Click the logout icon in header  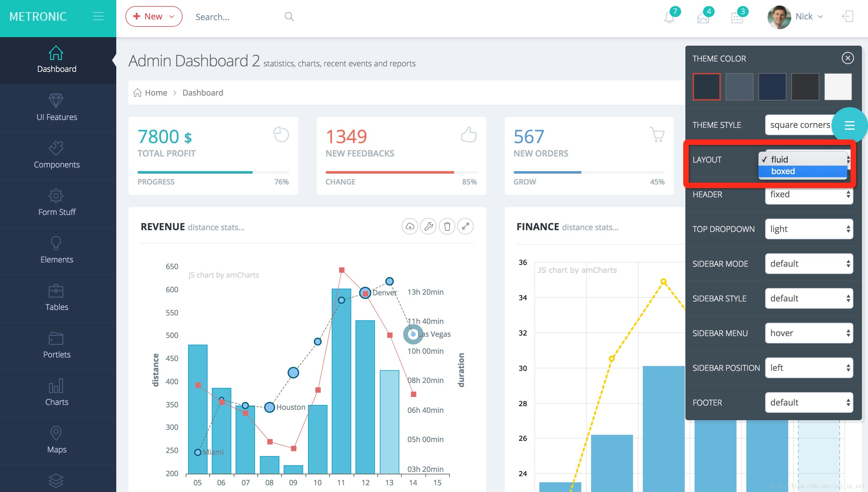tap(847, 16)
